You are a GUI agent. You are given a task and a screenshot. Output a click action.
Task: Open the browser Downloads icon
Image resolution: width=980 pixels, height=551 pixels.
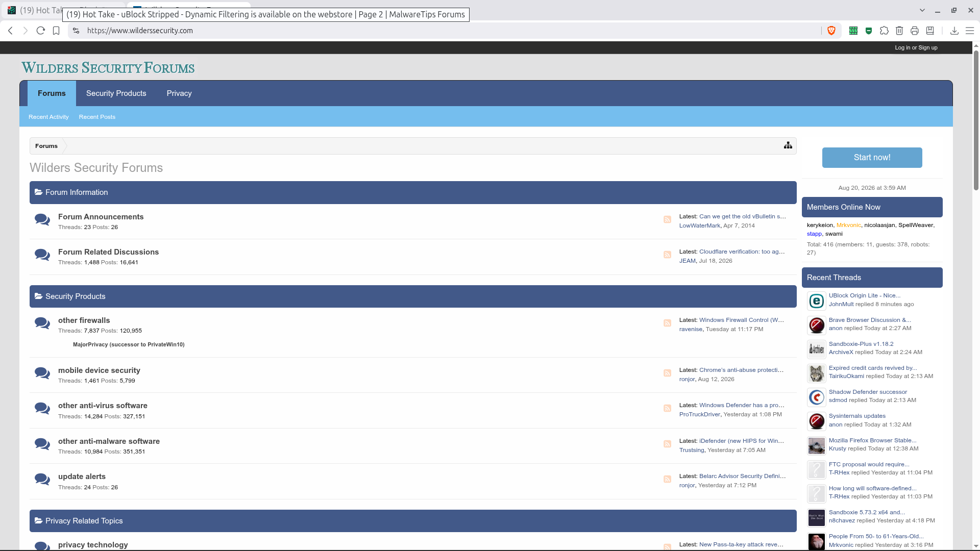coord(954,31)
